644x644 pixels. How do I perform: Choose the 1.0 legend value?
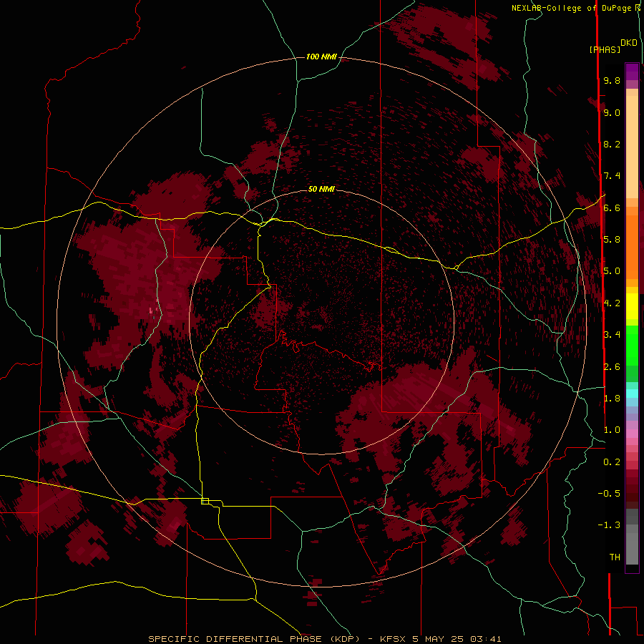pos(612,430)
